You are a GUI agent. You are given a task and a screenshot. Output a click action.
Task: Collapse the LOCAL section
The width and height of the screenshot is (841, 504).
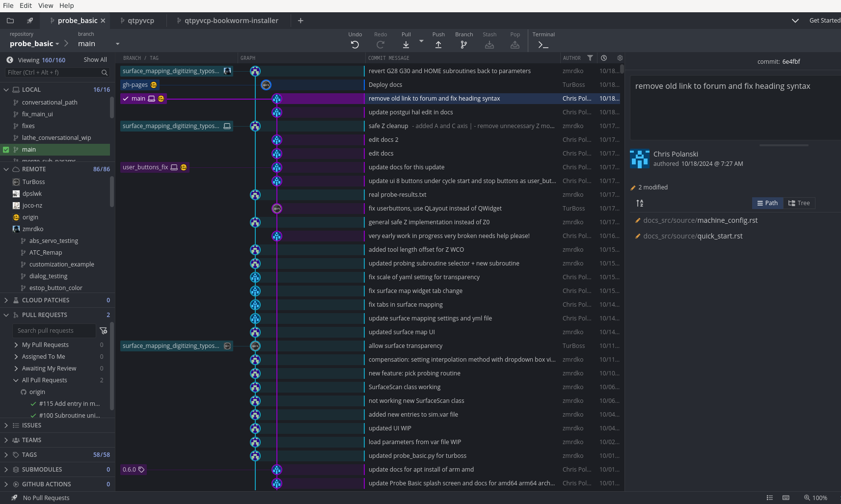point(6,90)
